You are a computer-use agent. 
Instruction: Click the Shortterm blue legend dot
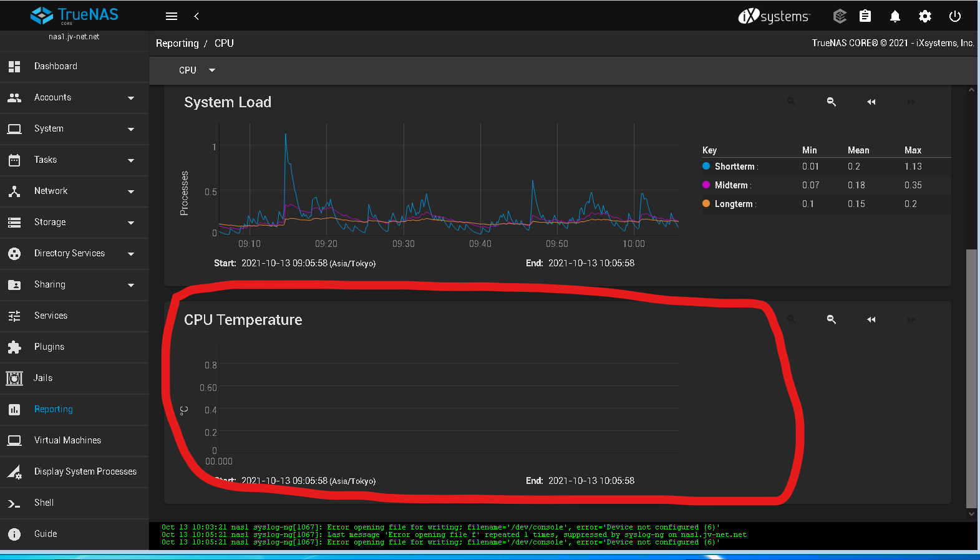pyautogui.click(x=706, y=166)
